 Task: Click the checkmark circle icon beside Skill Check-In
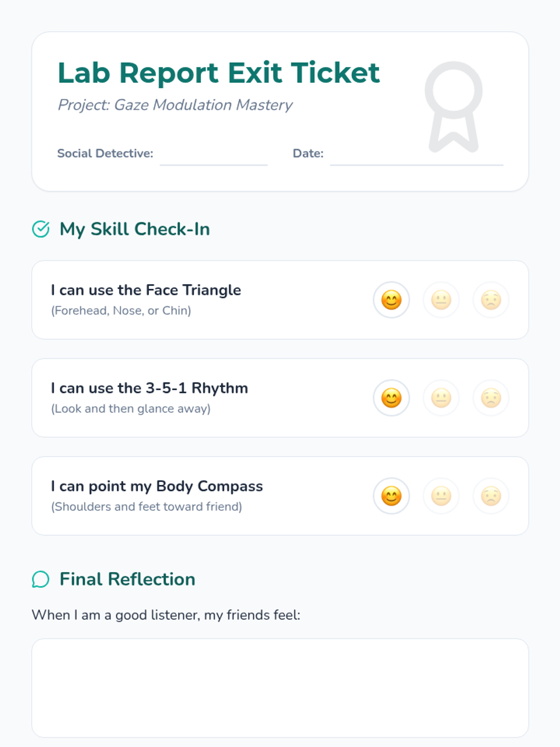[x=41, y=229]
